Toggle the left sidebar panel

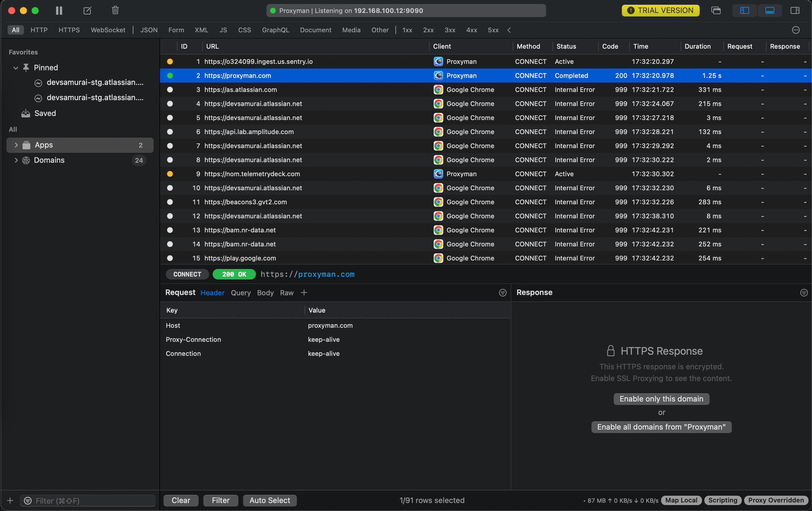745,11
